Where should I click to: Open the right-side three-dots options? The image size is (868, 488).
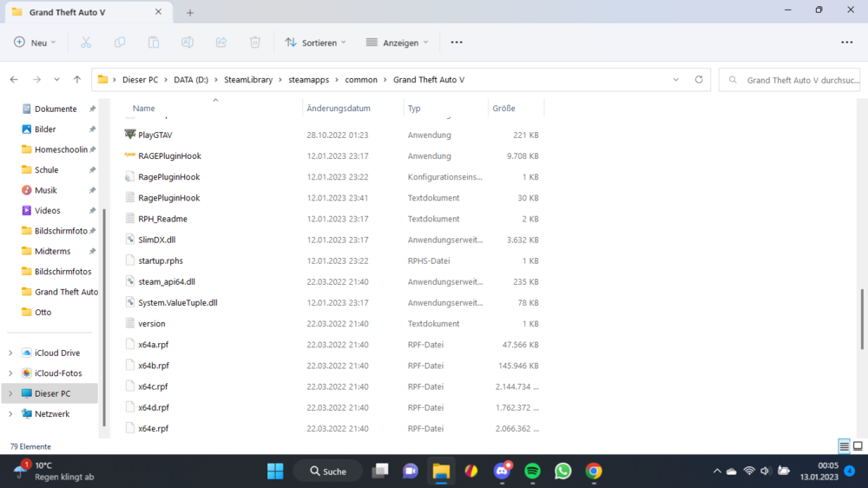[846, 43]
